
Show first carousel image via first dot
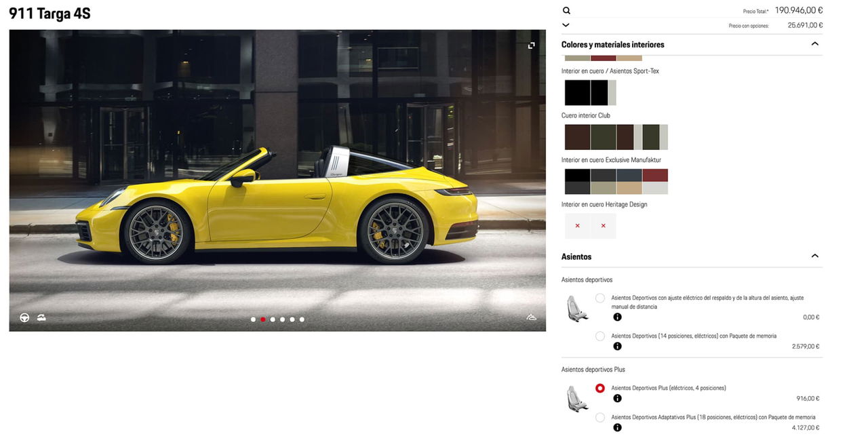253,319
